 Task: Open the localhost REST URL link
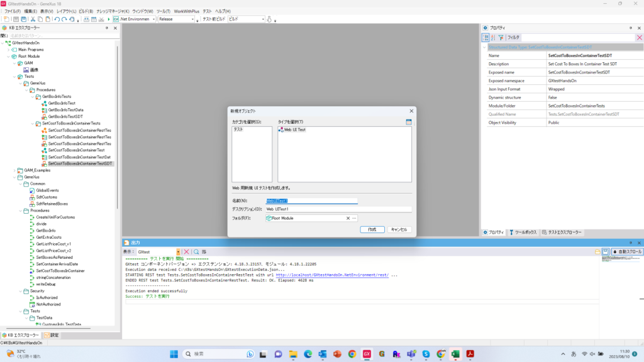coord(332,275)
